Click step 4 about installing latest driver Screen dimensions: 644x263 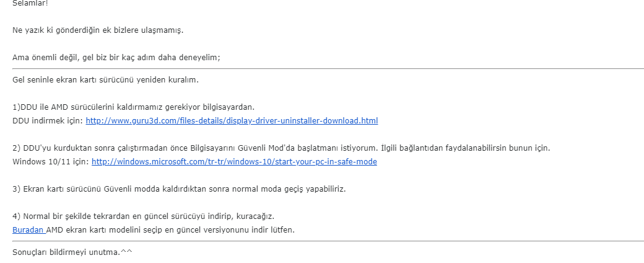(x=142, y=216)
